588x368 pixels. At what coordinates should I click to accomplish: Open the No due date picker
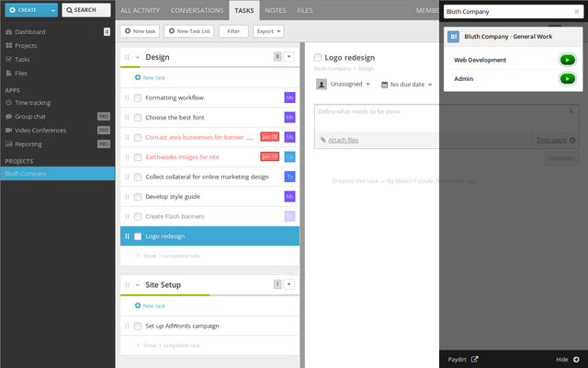(x=406, y=84)
